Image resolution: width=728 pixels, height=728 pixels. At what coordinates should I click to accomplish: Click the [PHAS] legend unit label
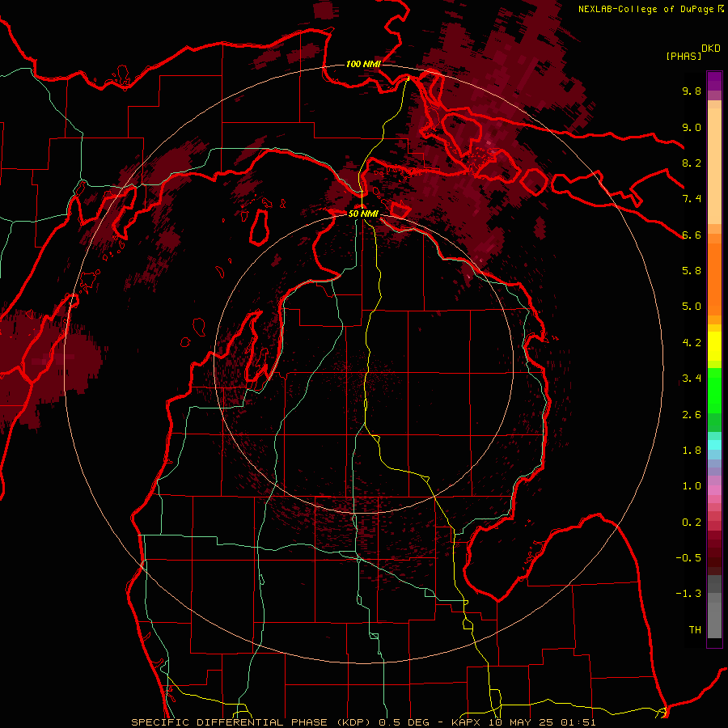point(684,56)
